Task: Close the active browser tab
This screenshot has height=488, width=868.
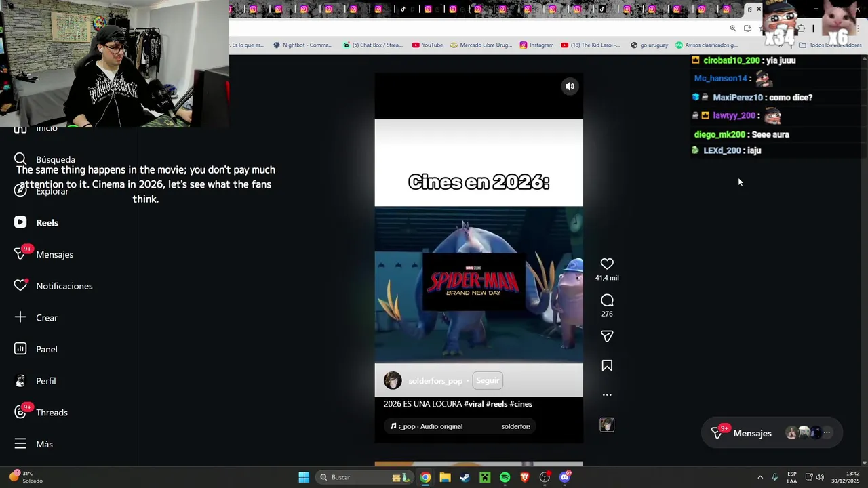Action: (x=759, y=9)
